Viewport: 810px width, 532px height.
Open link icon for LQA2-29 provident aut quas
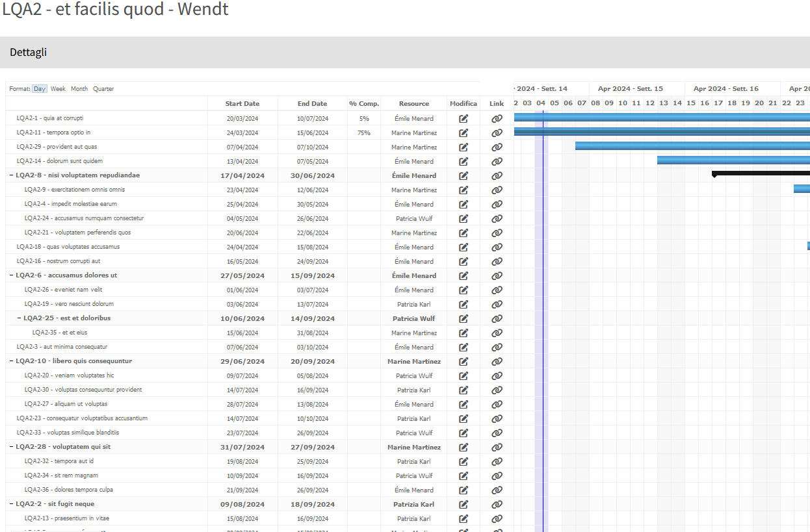(x=497, y=147)
